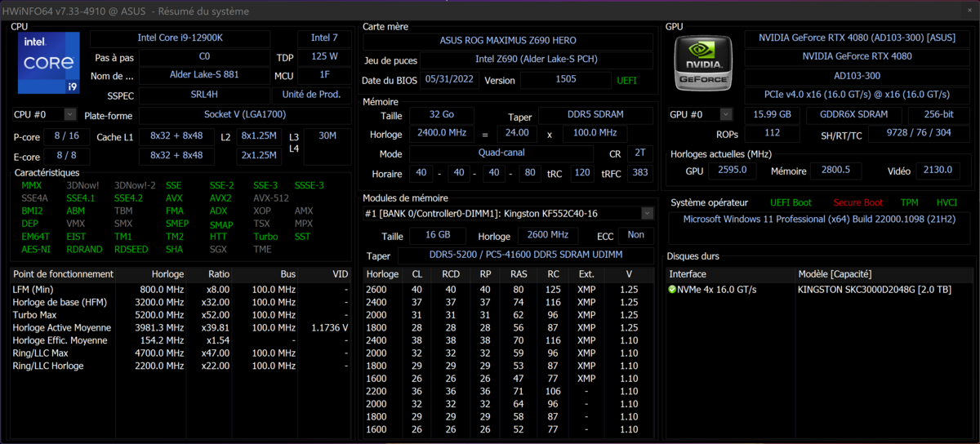Image resolution: width=980 pixels, height=444 pixels.
Task: Click the 1.1736 V VID value
Action: 330,327
